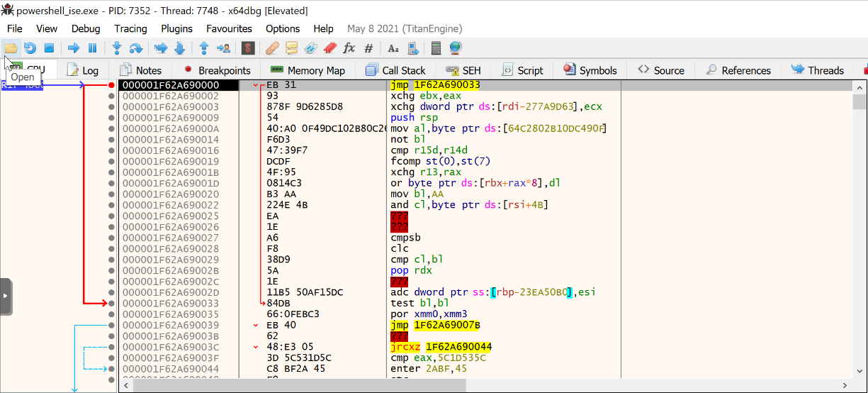Screen dimensions: 868x393
Task: Collapse jump arrow beside bytes EB 40
Action: 256,325
